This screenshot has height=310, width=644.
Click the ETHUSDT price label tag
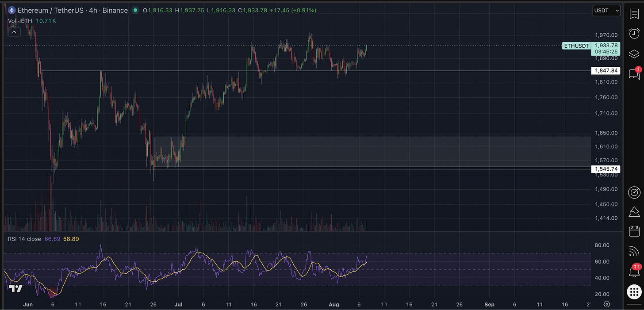pyautogui.click(x=576, y=46)
